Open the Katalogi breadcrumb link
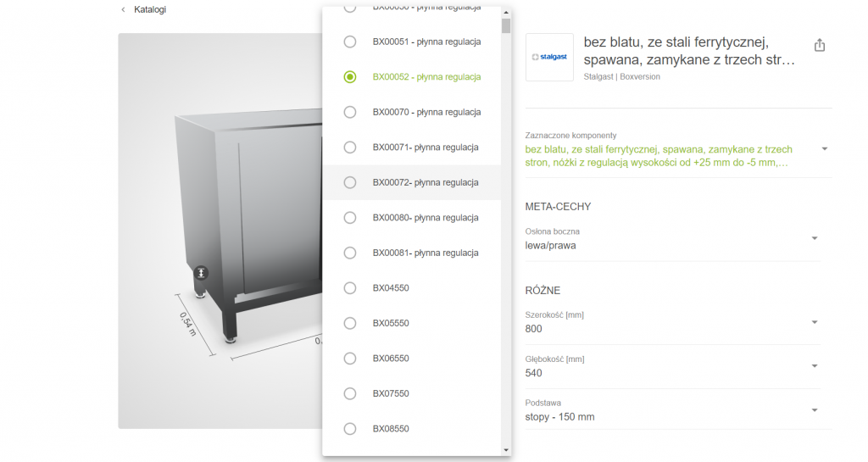The height and width of the screenshot is (462, 868). click(x=150, y=9)
